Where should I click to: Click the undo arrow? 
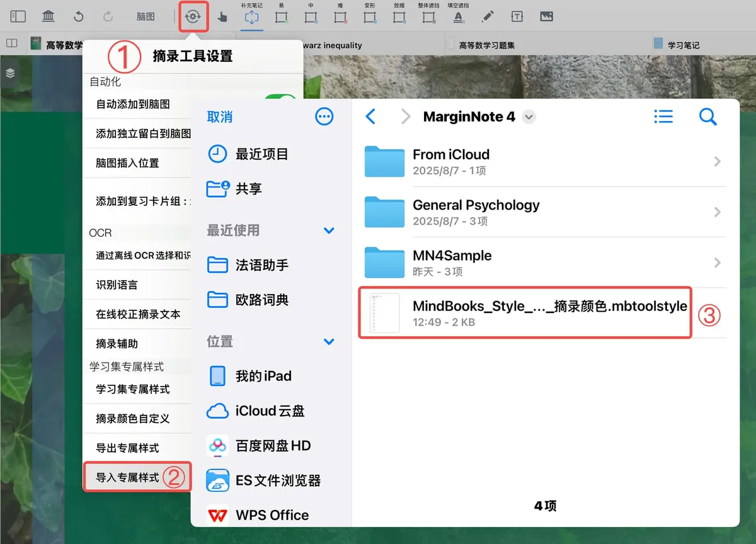79,17
